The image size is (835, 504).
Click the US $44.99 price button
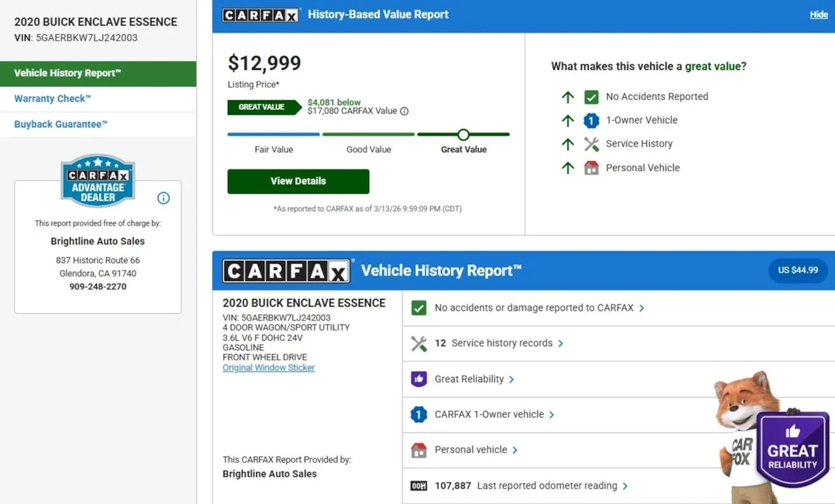pos(798,270)
